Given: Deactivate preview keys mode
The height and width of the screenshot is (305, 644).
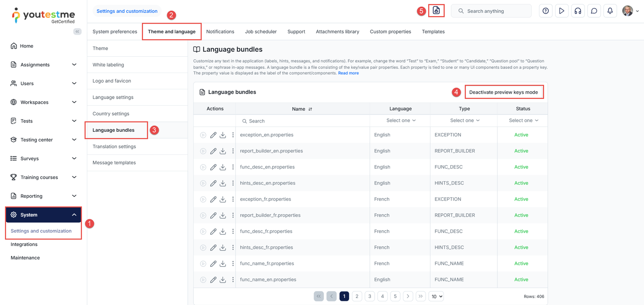Looking at the screenshot, I should pyautogui.click(x=504, y=92).
